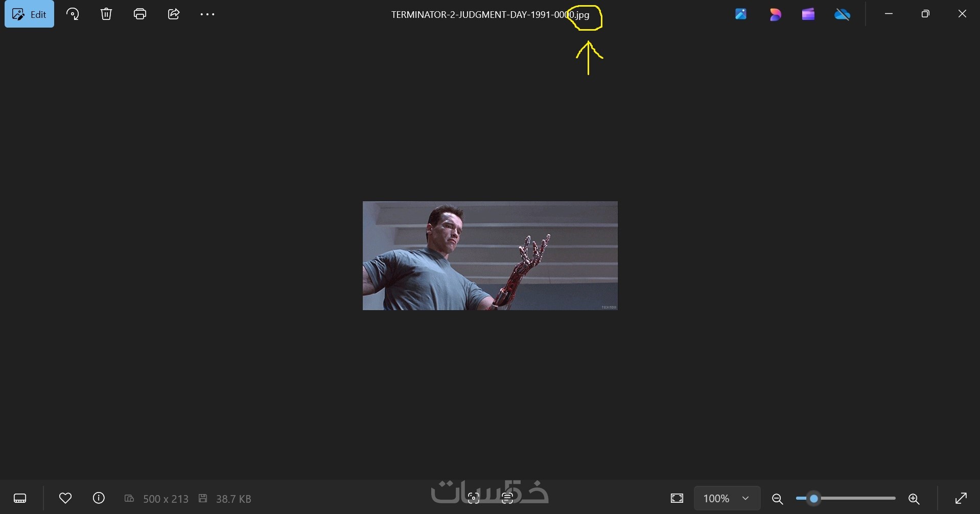The image size is (980, 514).
Task: Select the Terminator movie still image
Action: (x=490, y=255)
